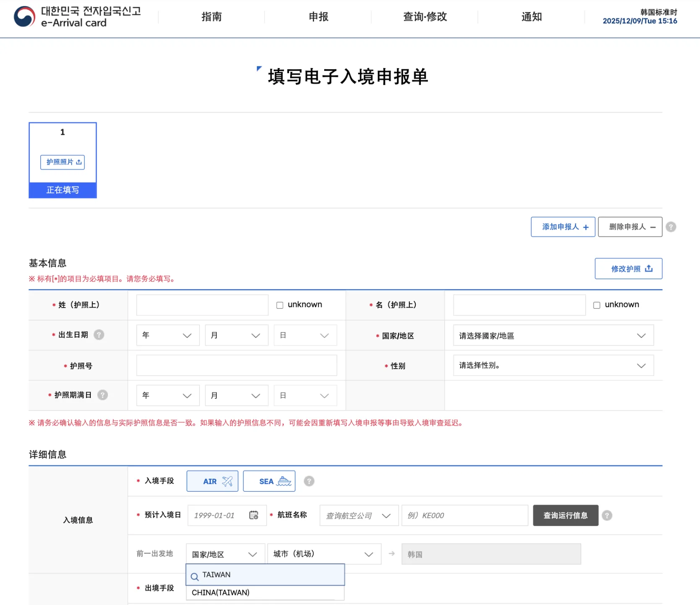Click the help icon beside 删除申报人
Screen dimensions: 700x605
pos(671,227)
